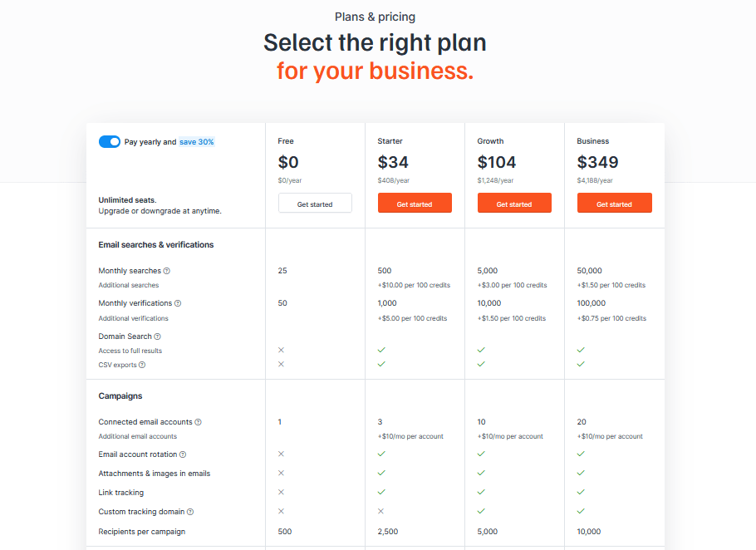Click the Growth plan name heading

[x=490, y=141]
